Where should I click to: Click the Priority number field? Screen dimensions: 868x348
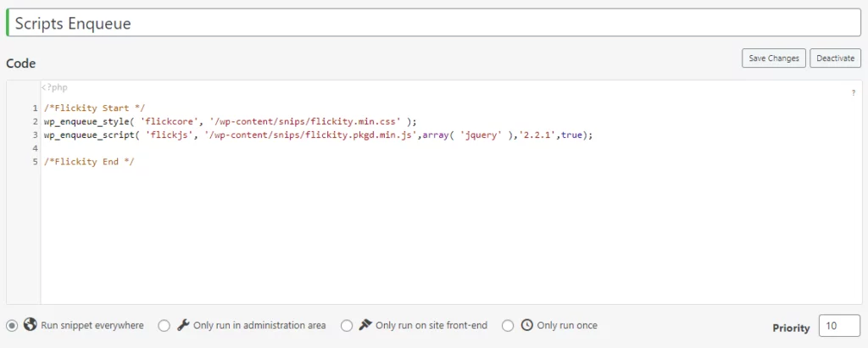(x=839, y=326)
